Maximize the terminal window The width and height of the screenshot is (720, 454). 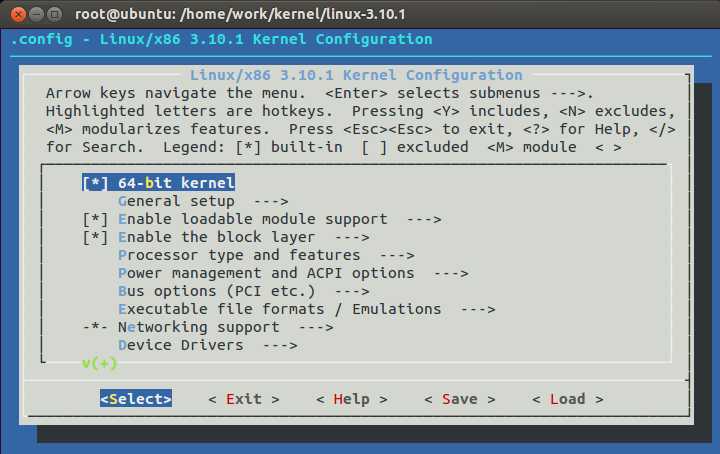tap(55, 14)
